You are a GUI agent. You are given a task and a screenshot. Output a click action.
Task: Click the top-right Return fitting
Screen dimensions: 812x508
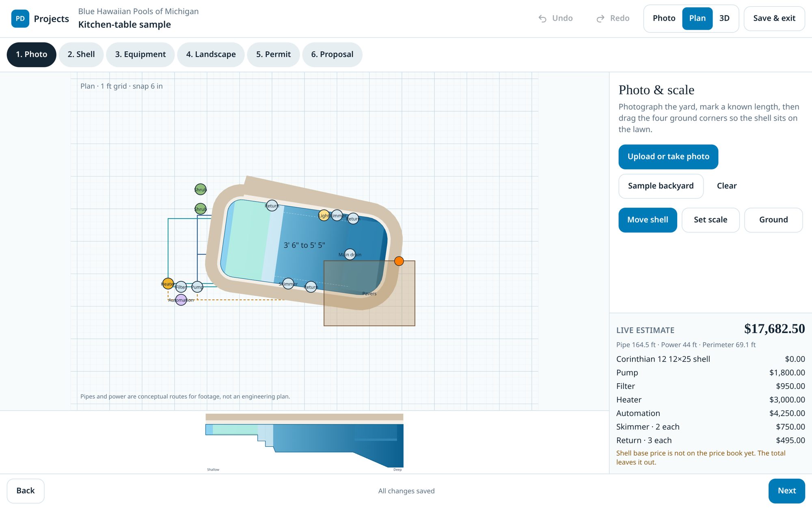pos(353,219)
